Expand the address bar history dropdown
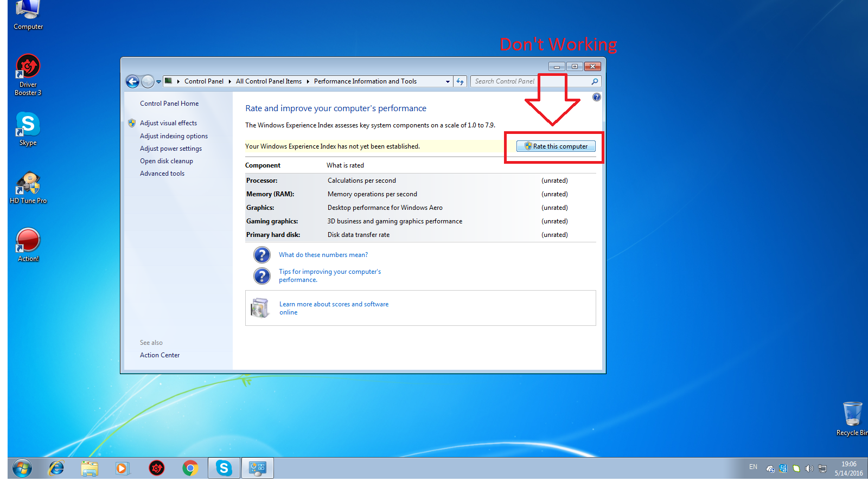This screenshot has width=868, height=488. pos(448,81)
